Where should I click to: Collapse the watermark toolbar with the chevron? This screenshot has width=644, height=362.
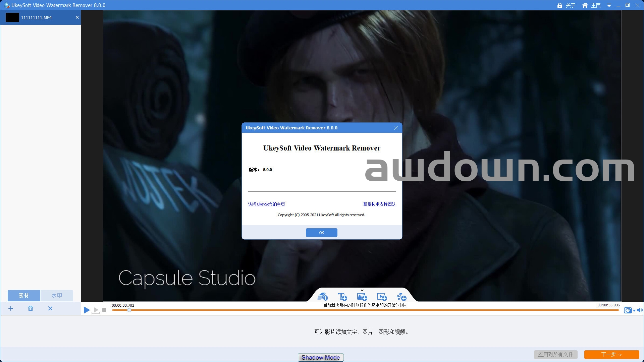tap(362, 290)
